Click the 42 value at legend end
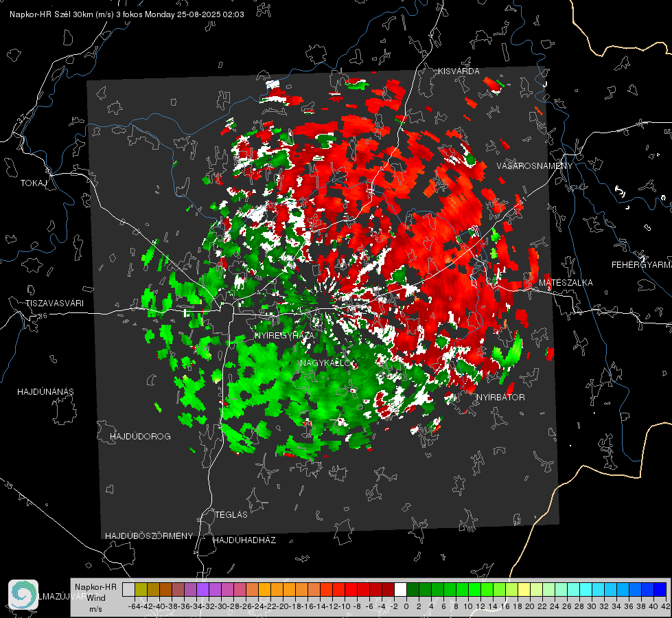The height and width of the screenshot is (618, 672). tap(666, 606)
